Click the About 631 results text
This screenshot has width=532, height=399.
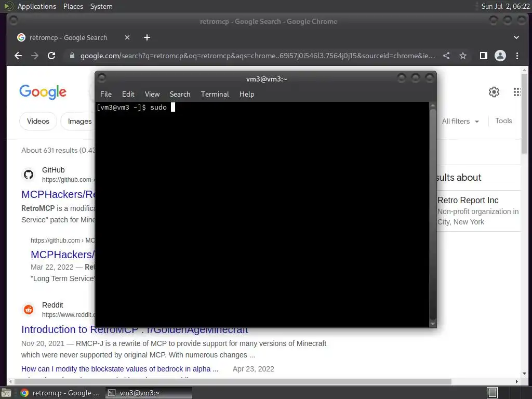[x=58, y=150]
